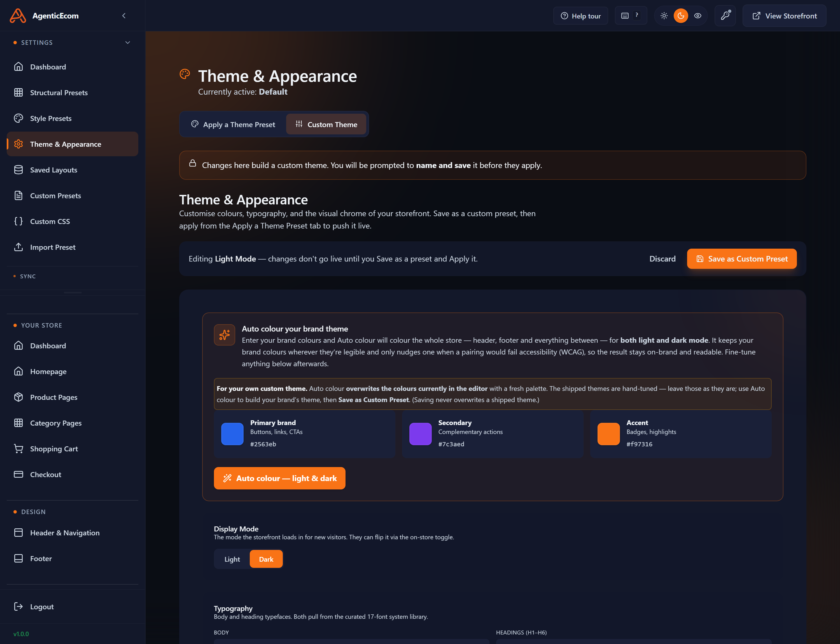
Task: Pick the Accent orange colour swatch
Action: pyautogui.click(x=608, y=434)
